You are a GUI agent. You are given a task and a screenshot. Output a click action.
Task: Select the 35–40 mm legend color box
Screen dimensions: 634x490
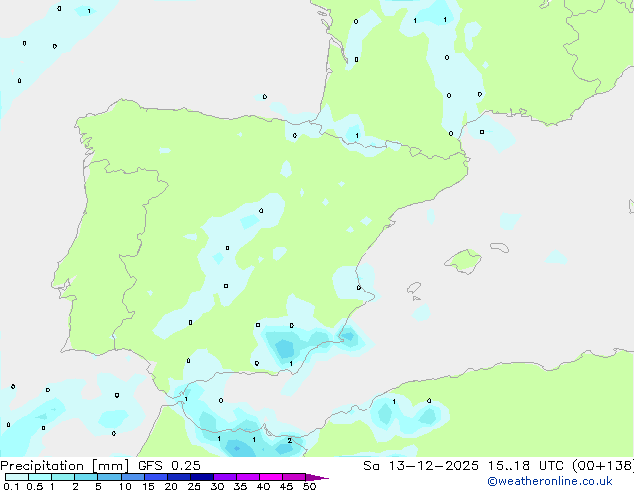248,477
